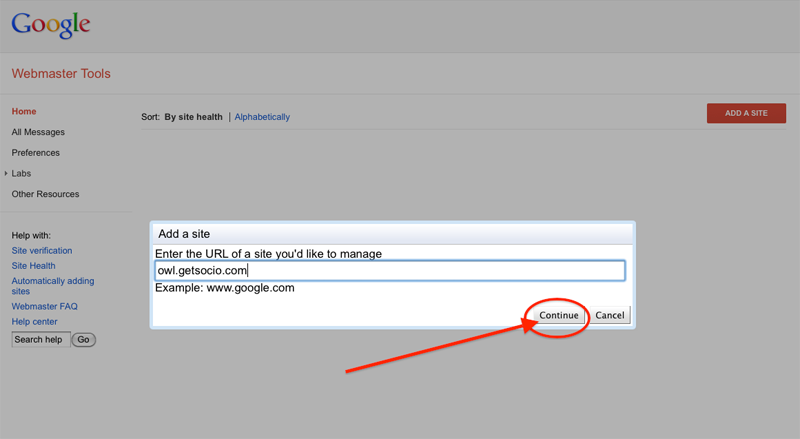800x439 pixels.
Task: Click the site URL input field
Action: [x=390, y=271]
